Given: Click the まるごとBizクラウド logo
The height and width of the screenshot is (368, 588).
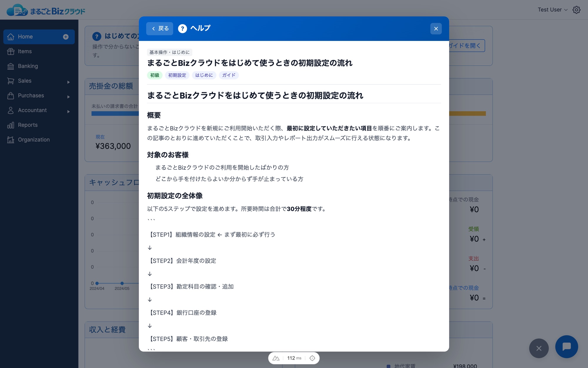Looking at the screenshot, I should point(46,10).
